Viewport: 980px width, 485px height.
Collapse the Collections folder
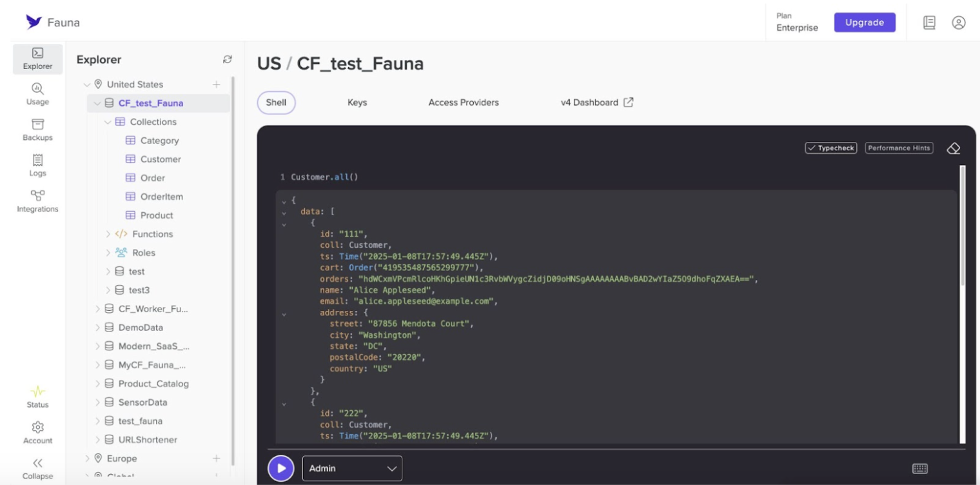[108, 122]
